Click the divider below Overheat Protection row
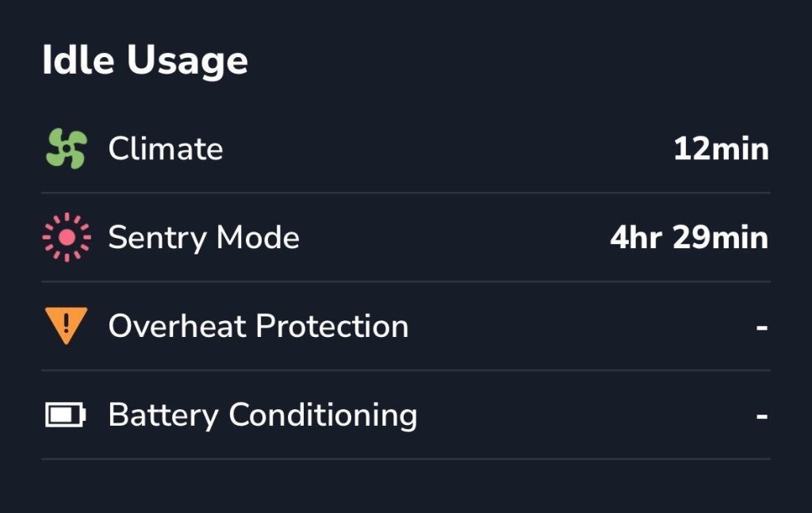 point(405,370)
